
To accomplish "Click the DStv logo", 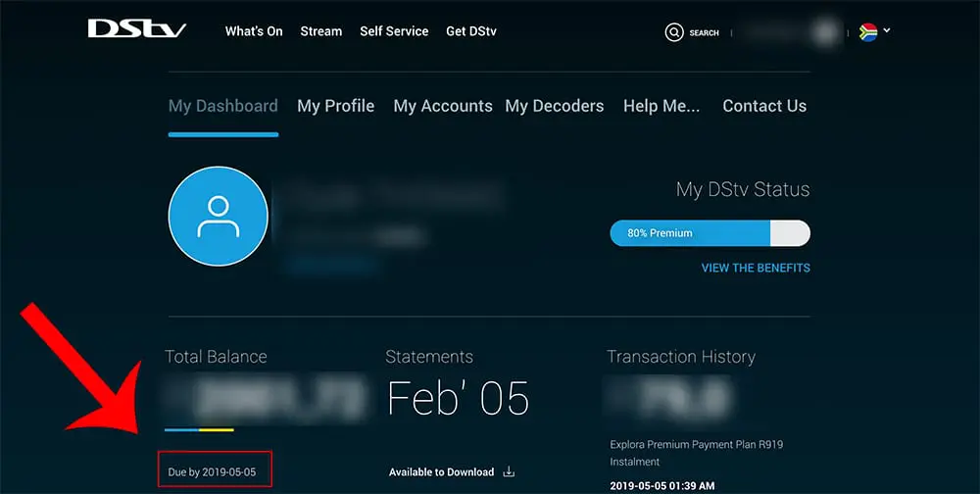I will tap(137, 28).
